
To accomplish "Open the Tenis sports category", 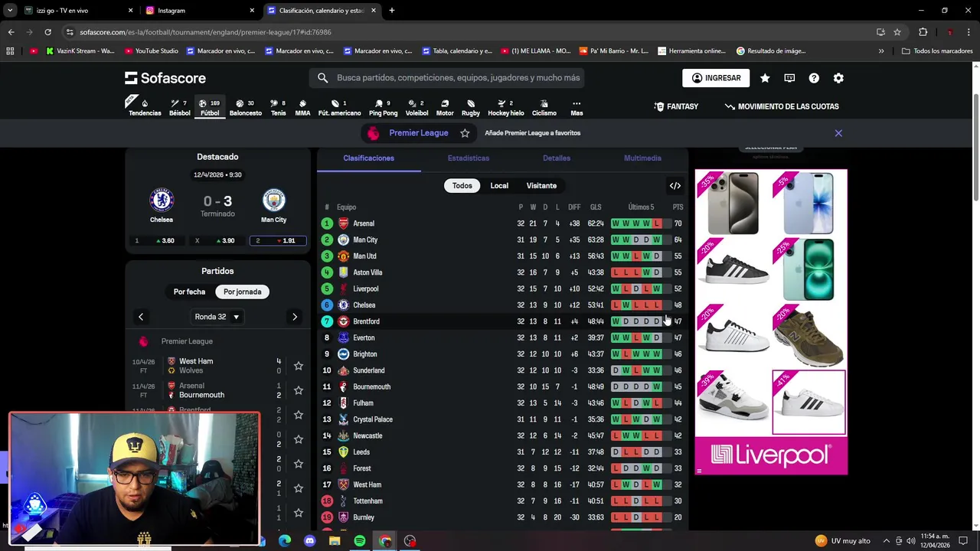I will pyautogui.click(x=278, y=108).
